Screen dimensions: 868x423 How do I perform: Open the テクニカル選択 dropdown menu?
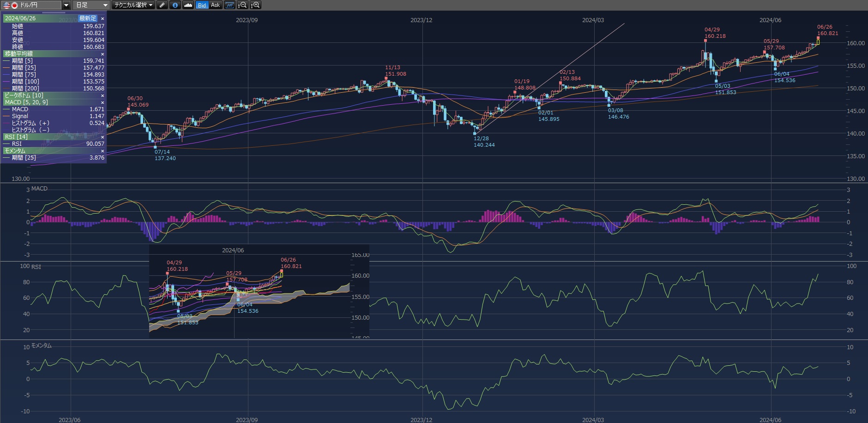(x=133, y=5)
